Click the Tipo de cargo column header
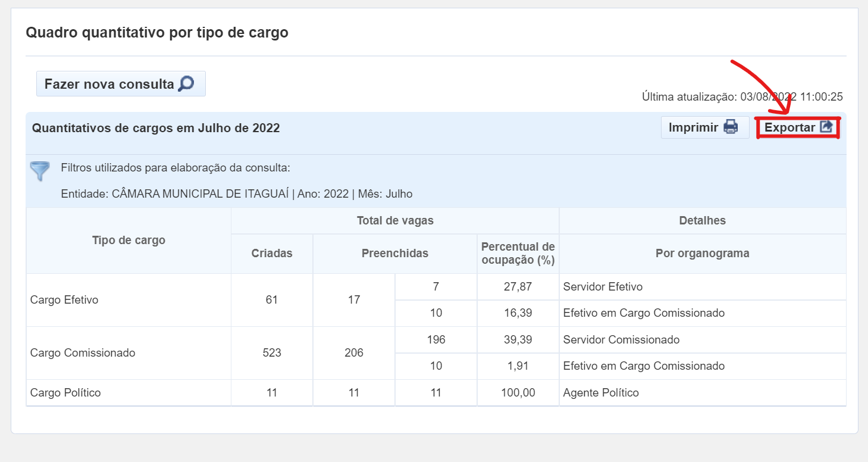The width and height of the screenshot is (868, 462). click(129, 241)
